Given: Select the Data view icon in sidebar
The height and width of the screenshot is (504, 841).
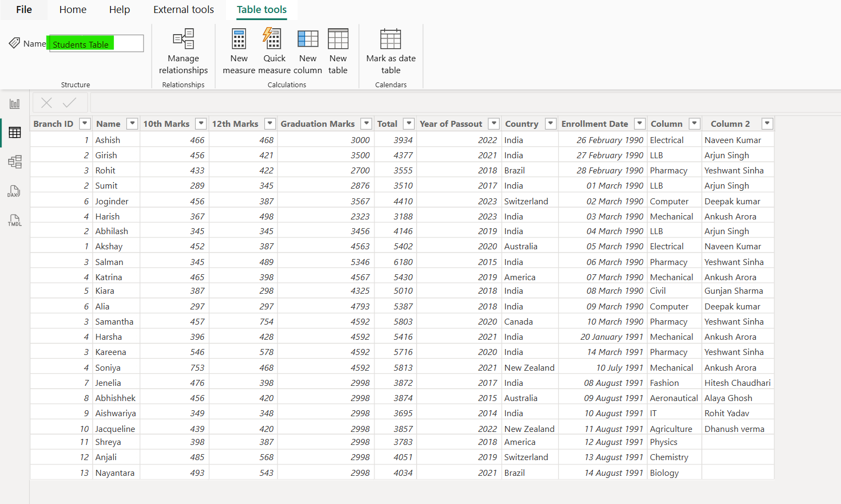Looking at the screenshot, I should pos(15,132).
